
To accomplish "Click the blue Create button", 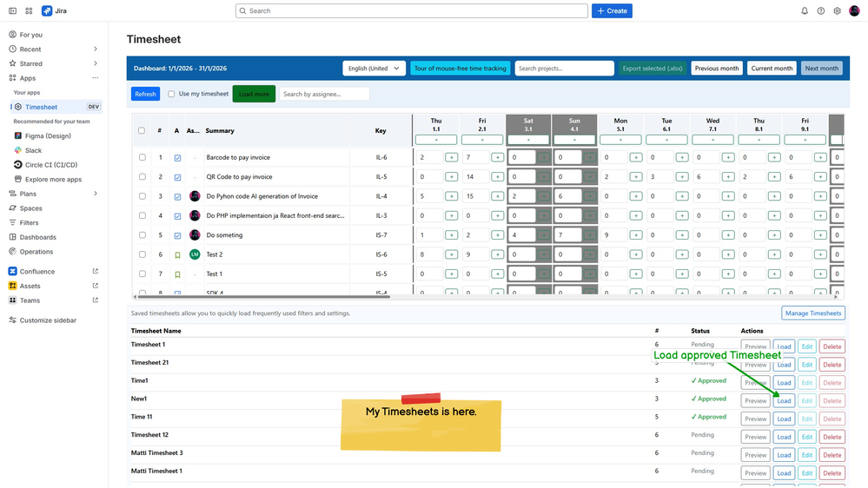I will click(x=612, y=10).
